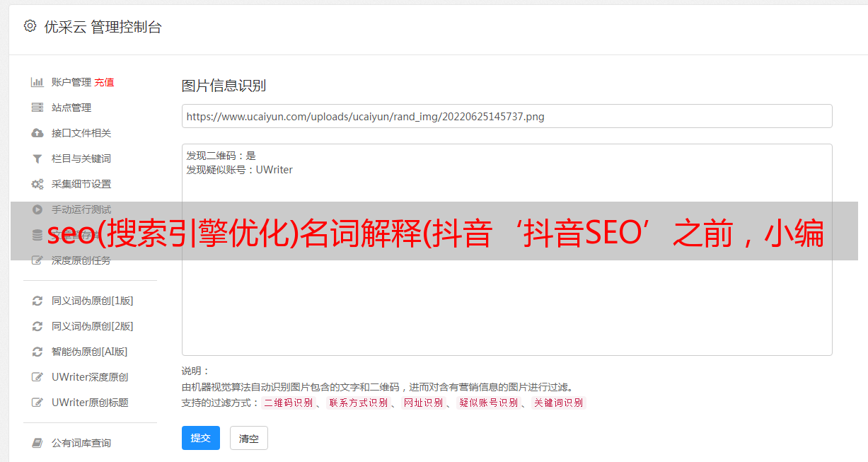Click the 疑似账号识别 tag
Viewport: 868px width, 462px height.
(488, 403)
